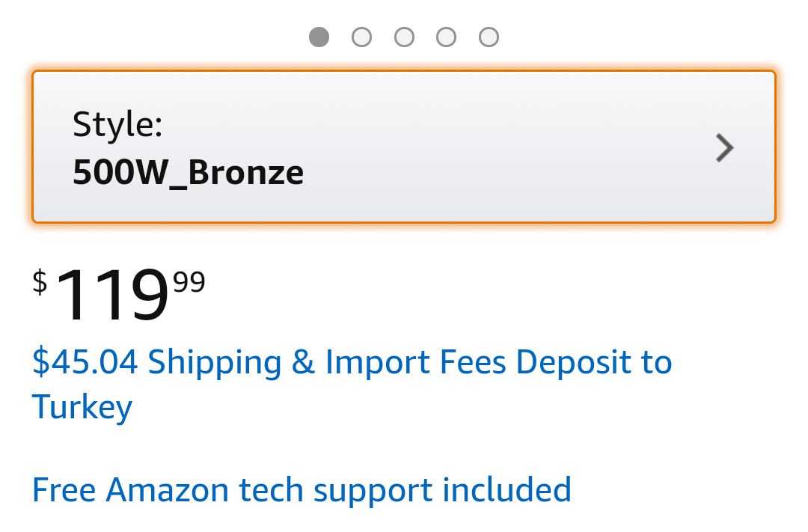
Task: Tap the word "Amazon" in tech support link
Action: pyautogui.click(x=168, y=490)
